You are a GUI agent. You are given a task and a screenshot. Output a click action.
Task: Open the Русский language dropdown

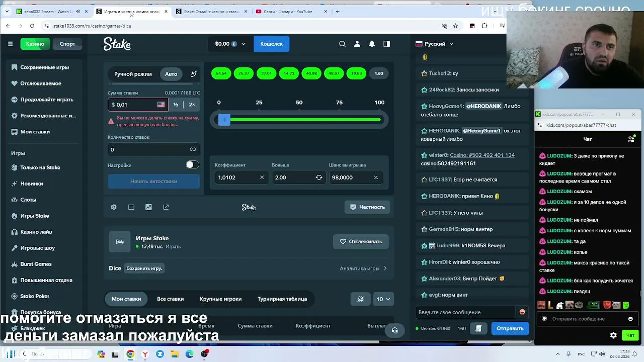coord(435,44)
